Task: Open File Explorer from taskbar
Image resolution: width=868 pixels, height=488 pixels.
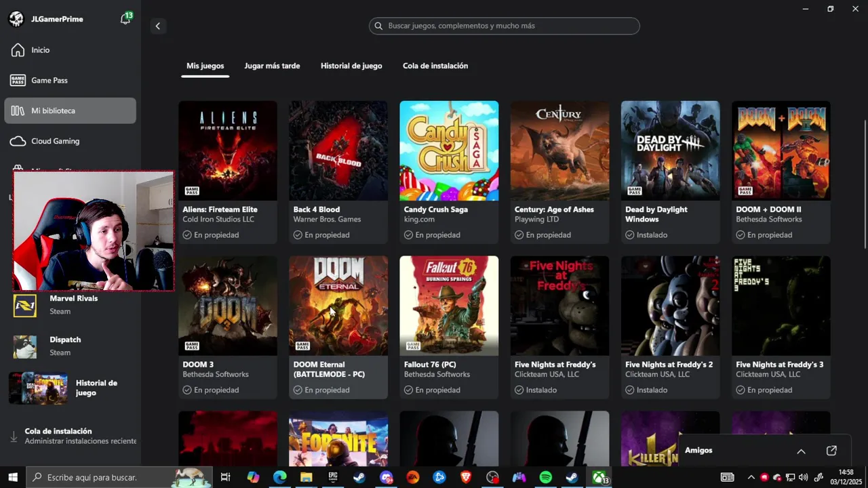Action: 306,477
